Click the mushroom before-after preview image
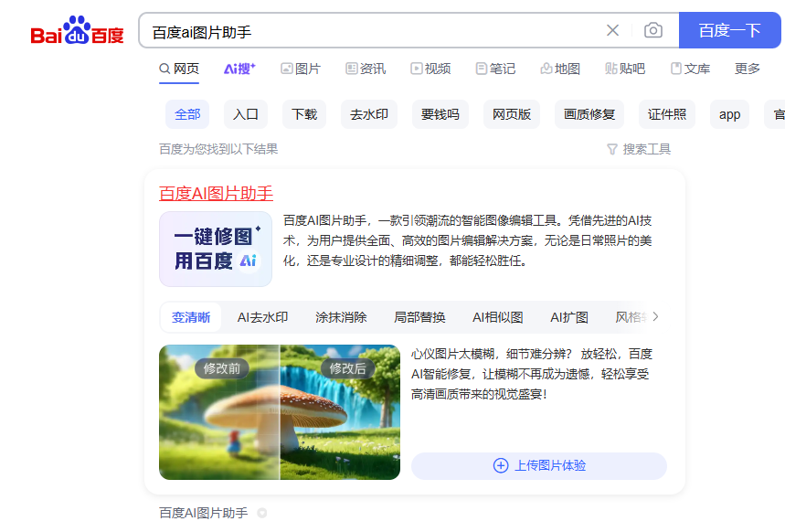785x532 pixels. point(279,411)
